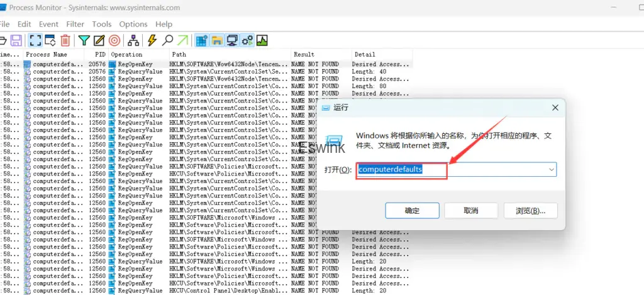Click the target crosshair icon
644x295 pixels.
pyautogui.click(x=114, y=41)
